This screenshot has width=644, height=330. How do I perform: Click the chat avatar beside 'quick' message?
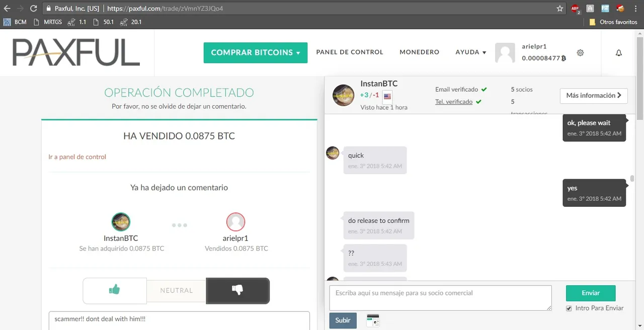333,153
